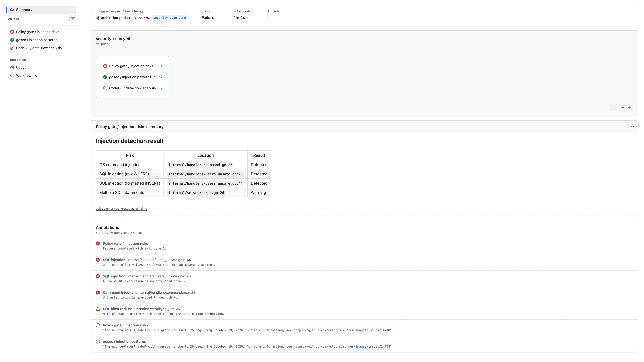Open the job filter icon beside All jobs
644x362 pixels.
[73, 19]
